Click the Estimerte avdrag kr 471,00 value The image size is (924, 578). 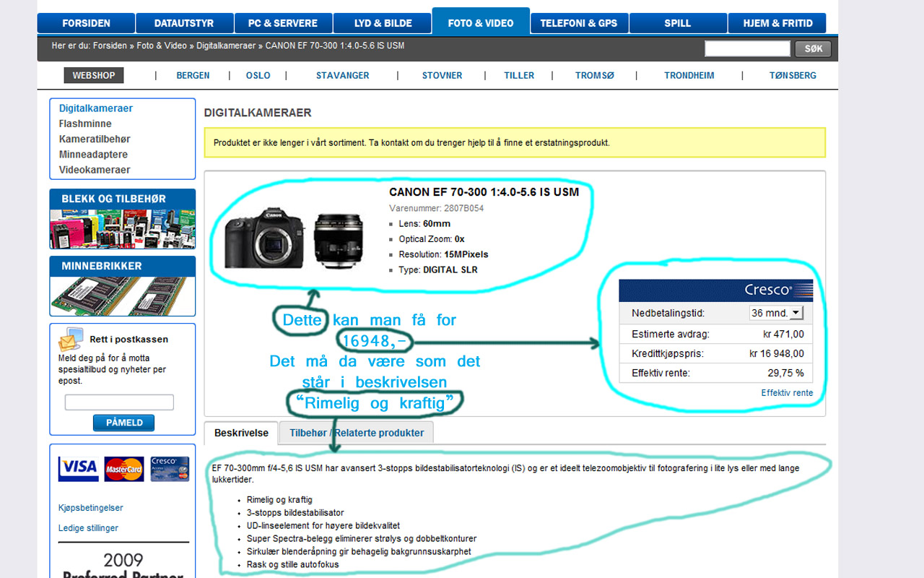[782, 334]
